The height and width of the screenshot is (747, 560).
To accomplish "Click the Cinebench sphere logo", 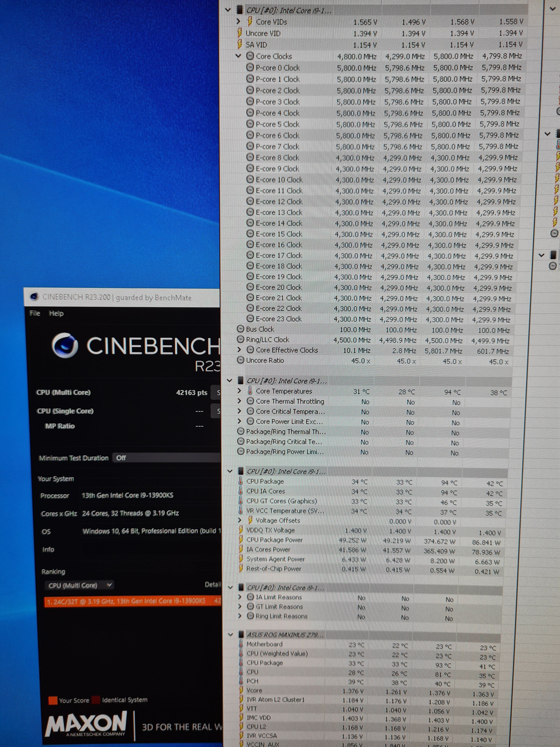I will tap(65, 345).
